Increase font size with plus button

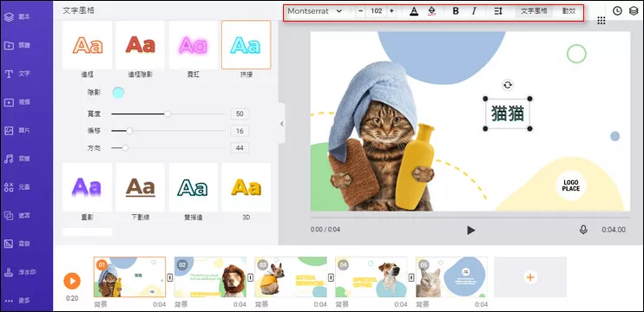coord(391,11)
